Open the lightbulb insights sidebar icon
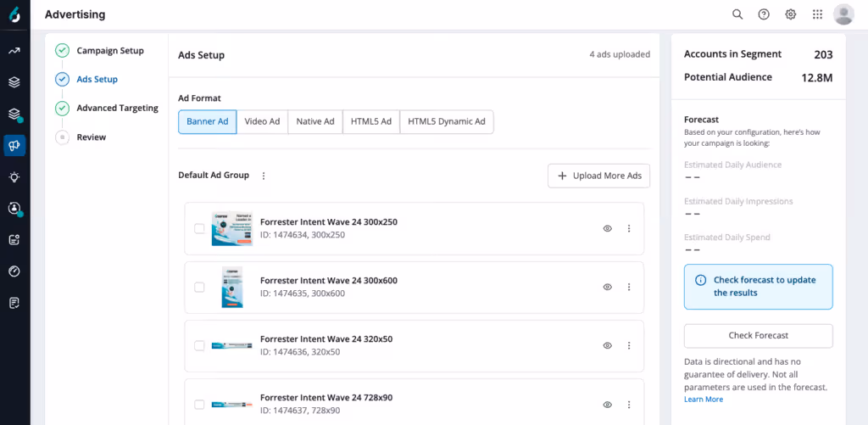 [x=14, y=177]
